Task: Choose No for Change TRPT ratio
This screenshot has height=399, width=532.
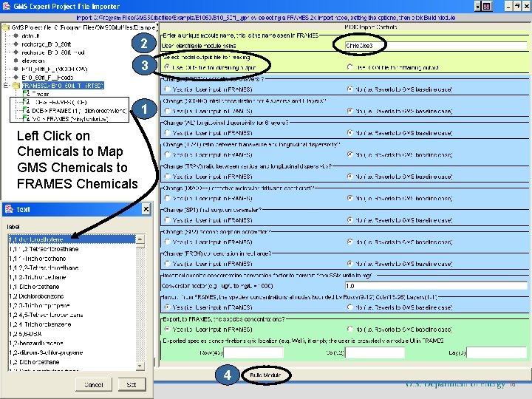Action: [349, 154]
